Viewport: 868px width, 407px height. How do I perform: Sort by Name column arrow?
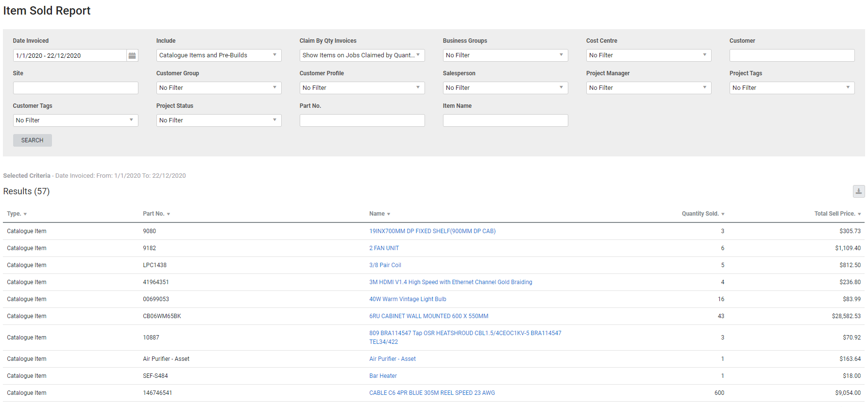[x=389, y=214]
